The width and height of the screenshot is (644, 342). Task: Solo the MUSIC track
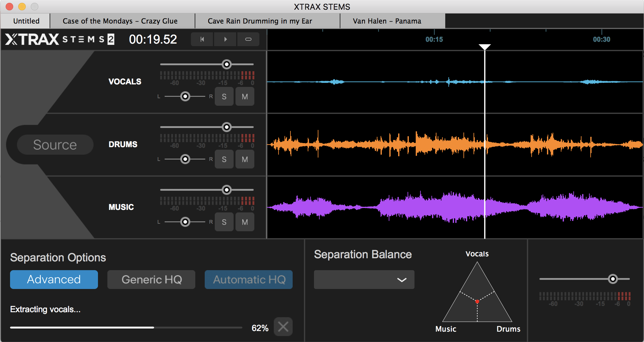click(224, 222)
